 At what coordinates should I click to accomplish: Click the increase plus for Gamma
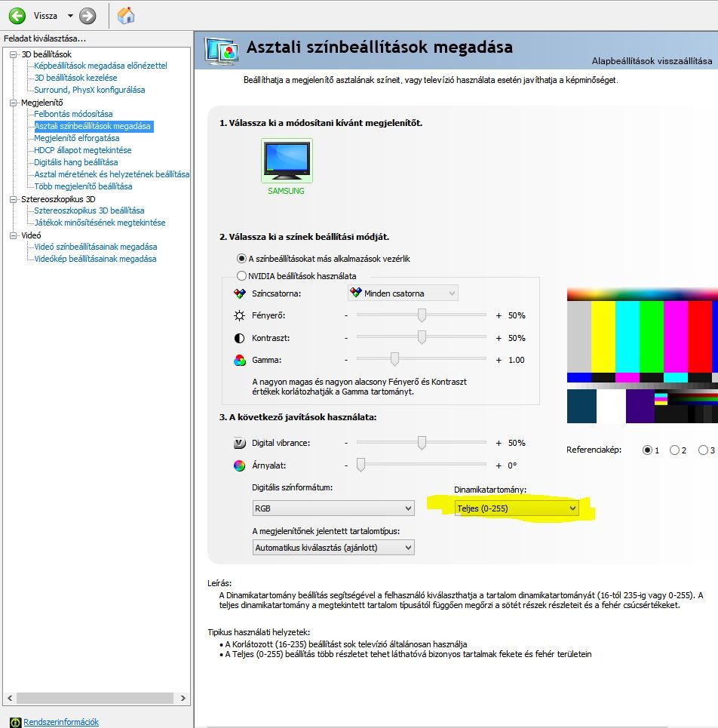(499, 360)
